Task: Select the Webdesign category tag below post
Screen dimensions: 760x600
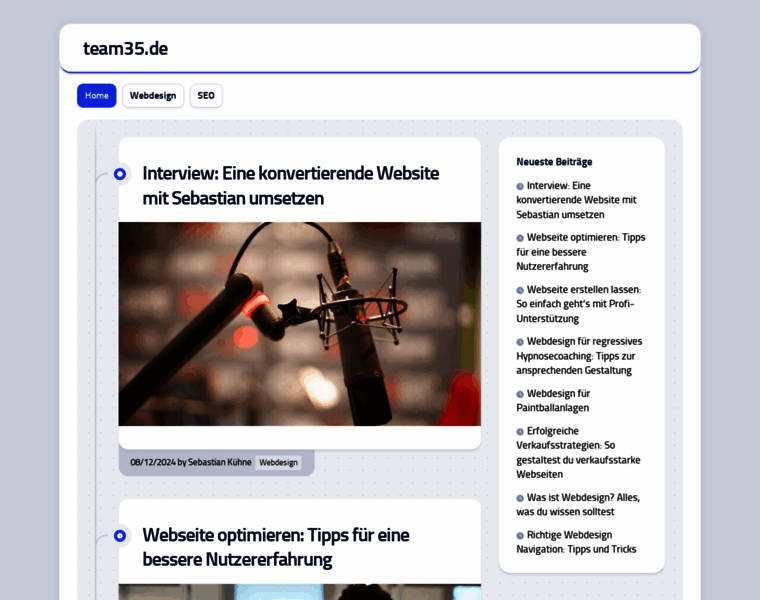Action: click(278, 463)
